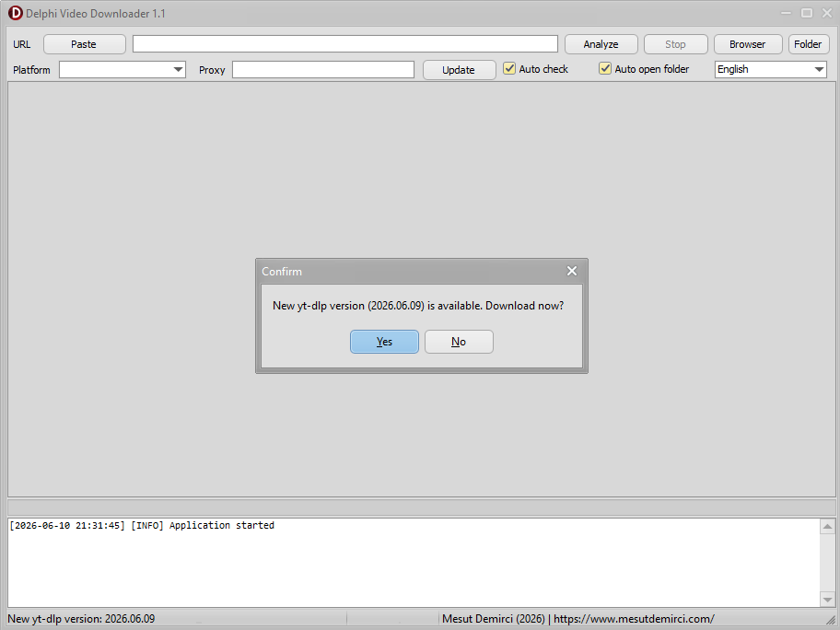Screen dimensions: 840x630
Task: Click the dialog message about yt-dlp version
Action: pyautogui.click(x=418, y=306)
